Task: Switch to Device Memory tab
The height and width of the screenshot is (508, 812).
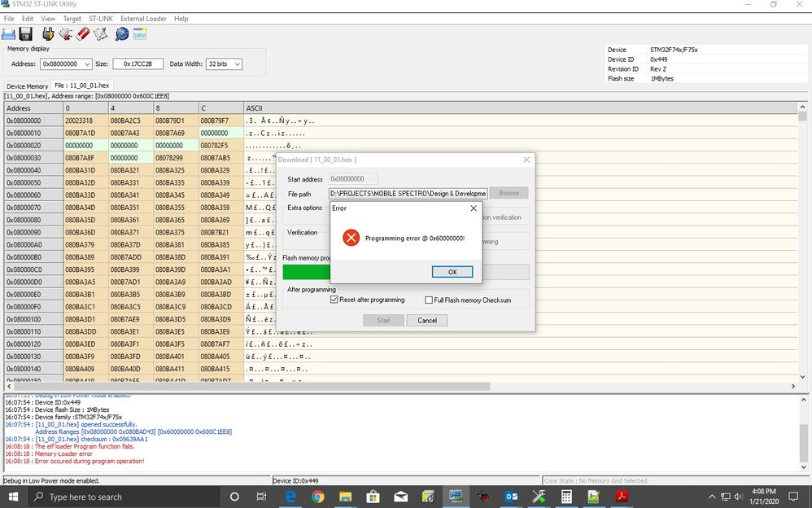Action: click(x=27, y=86)
